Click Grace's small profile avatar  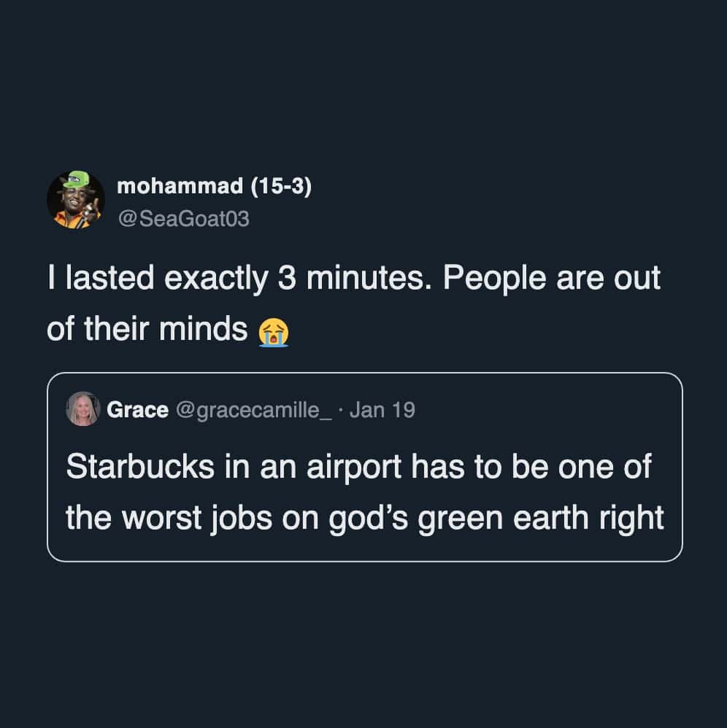point(82,409)
